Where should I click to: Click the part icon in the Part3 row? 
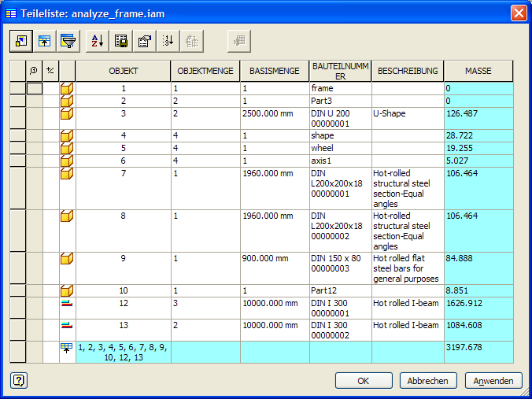pos(67,101)
